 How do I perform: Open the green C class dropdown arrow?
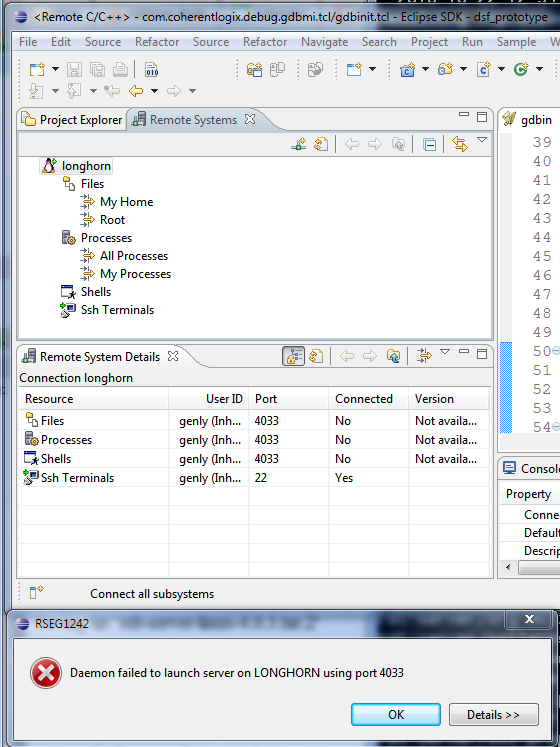tap(540, 70)
